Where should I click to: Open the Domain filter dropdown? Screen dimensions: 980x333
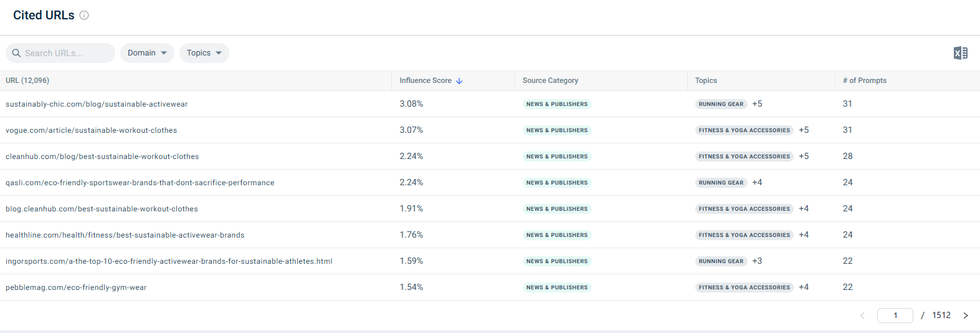tap(147, 53)
